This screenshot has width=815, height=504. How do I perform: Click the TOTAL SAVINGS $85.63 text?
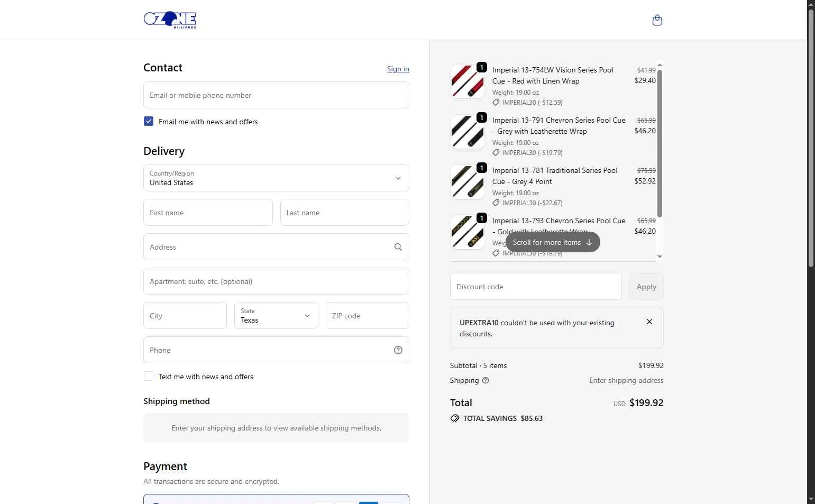tap(503, 418)
